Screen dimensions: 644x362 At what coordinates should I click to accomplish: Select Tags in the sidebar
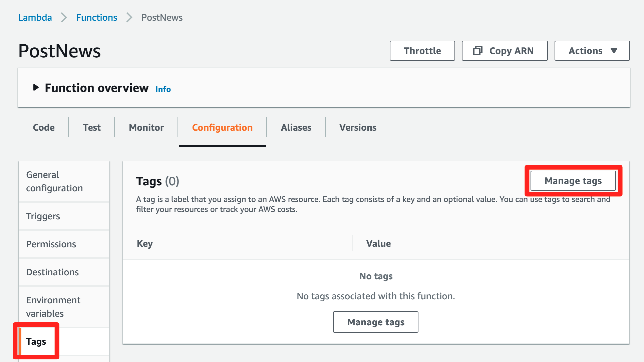pos(64,341)
